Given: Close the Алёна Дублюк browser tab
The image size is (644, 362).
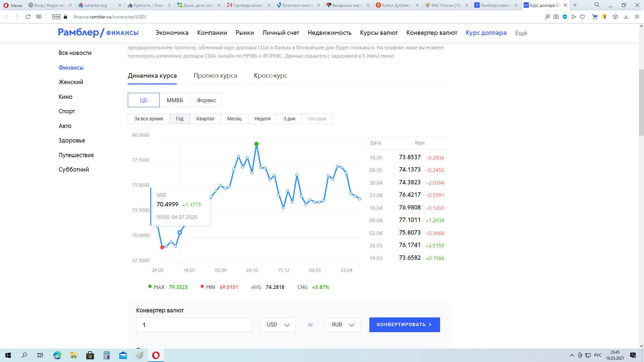Looking at the screenshot, I should pyautogui.click(x=418, y=5).
